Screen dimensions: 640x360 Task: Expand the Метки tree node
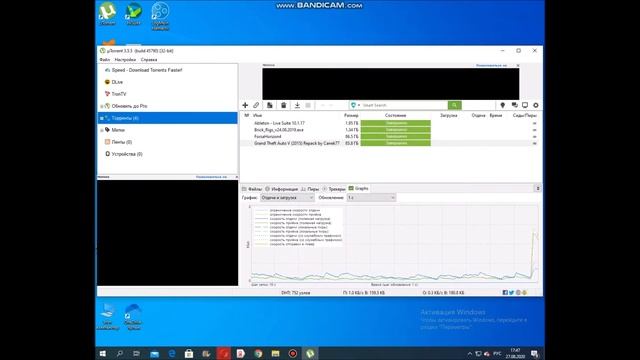coord(102,130)
